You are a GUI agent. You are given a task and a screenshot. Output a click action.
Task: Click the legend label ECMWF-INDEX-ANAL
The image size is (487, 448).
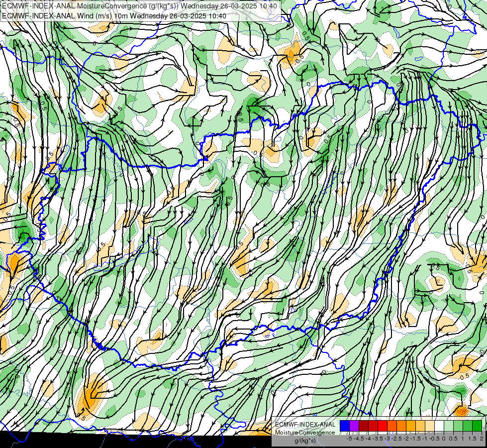point(305,425)
